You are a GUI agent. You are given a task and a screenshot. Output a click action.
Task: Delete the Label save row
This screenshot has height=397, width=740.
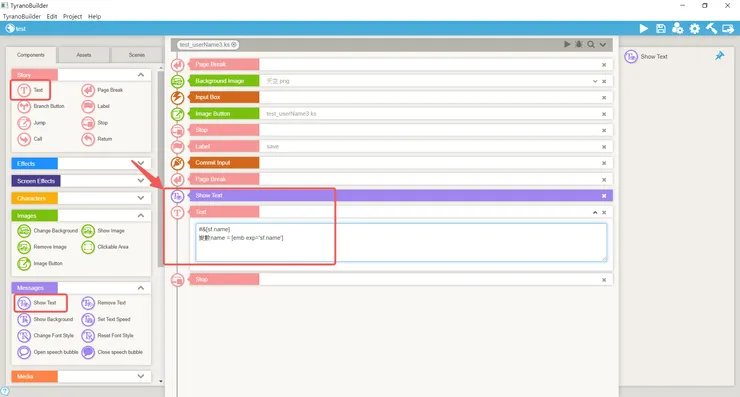[x=604, y=147]
